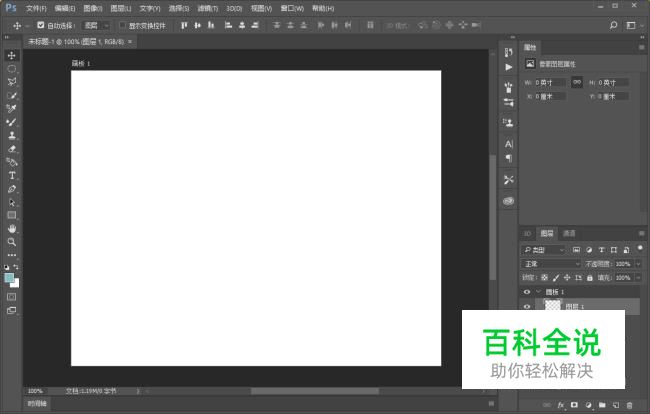
Task: Toggle lock all padlock icon
Action: (590, 278)
